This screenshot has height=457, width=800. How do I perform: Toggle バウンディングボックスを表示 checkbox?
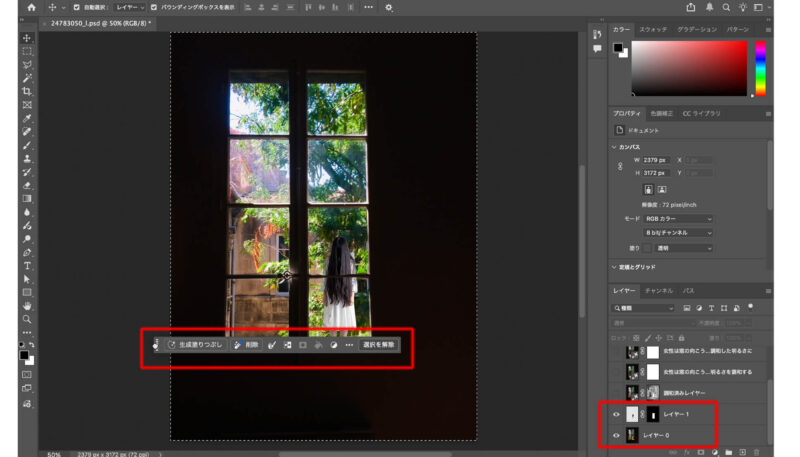pos(153,7)
